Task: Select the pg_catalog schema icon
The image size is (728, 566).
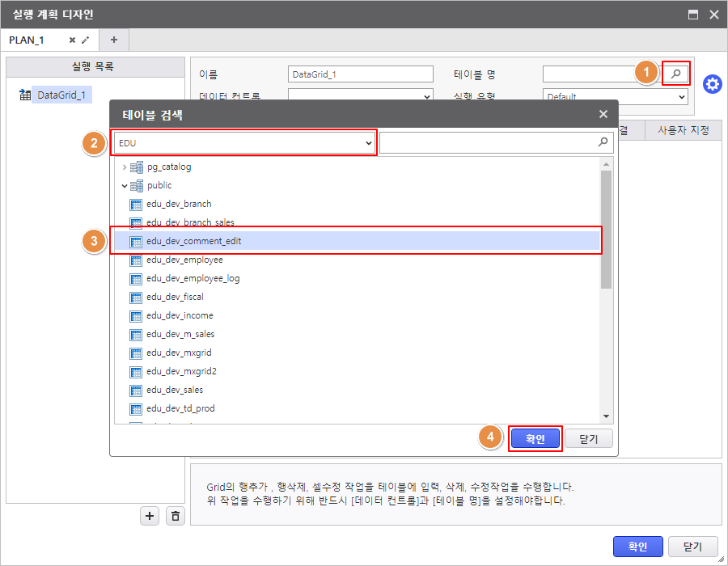Action: click(x=137, y=167)
